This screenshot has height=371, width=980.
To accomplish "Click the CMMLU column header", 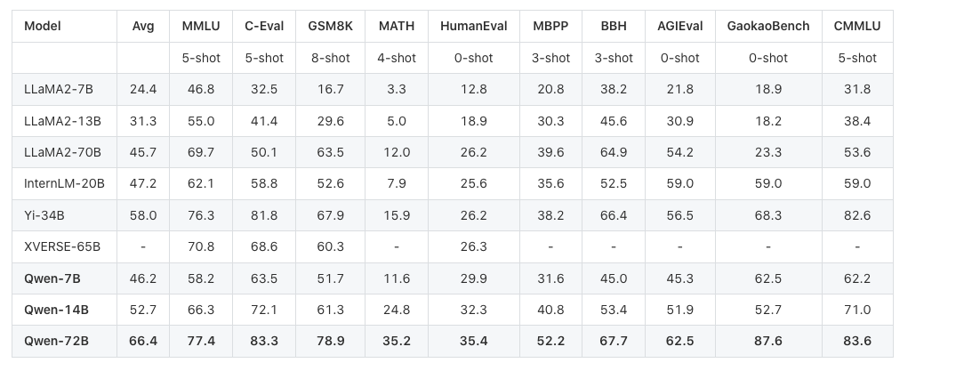I will coord(857,26).
